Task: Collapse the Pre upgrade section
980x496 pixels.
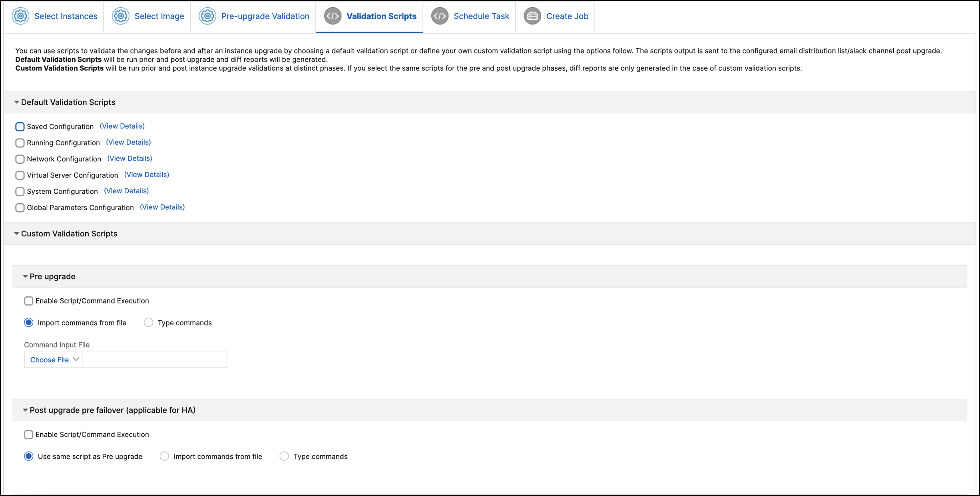Action: (25, 276)
